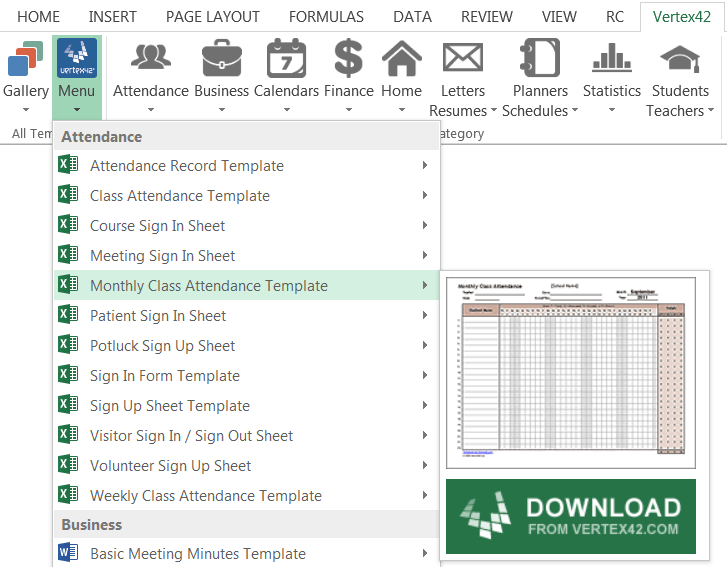Screen dimensions: 727x567
Task: Open the Finance dollar icon
Action: coord(349,58)
